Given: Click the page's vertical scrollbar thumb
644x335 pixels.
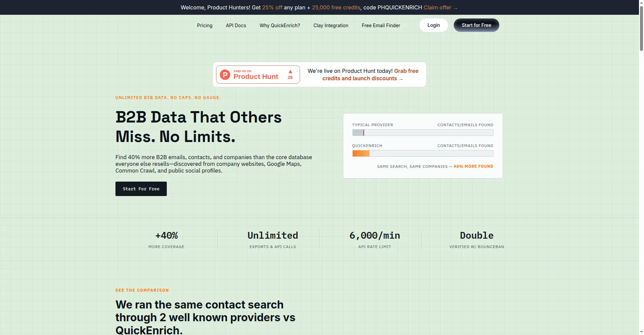Looking at the screenshot, I should 641,29.
